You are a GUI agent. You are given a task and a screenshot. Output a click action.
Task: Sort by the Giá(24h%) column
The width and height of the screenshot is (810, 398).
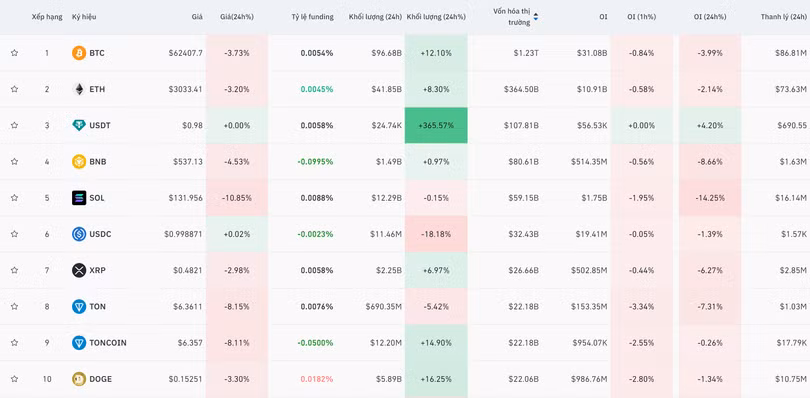coord(237,17)
